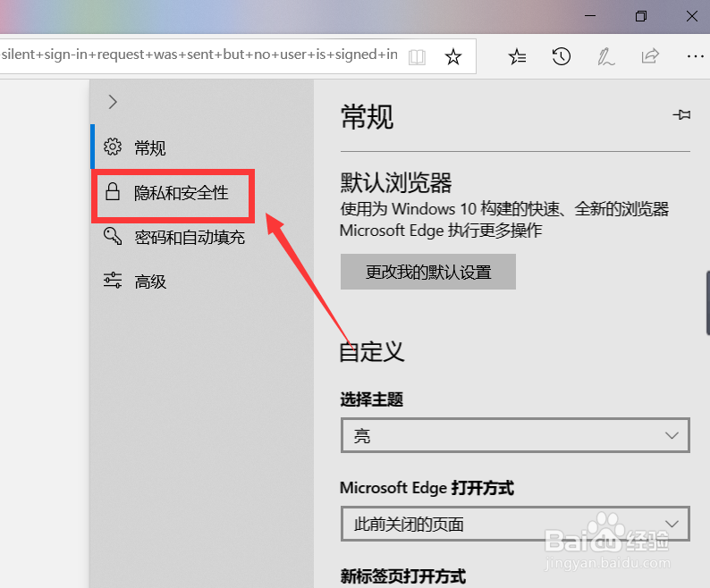Click the sliders icon for 高级

tap(113, 281)
